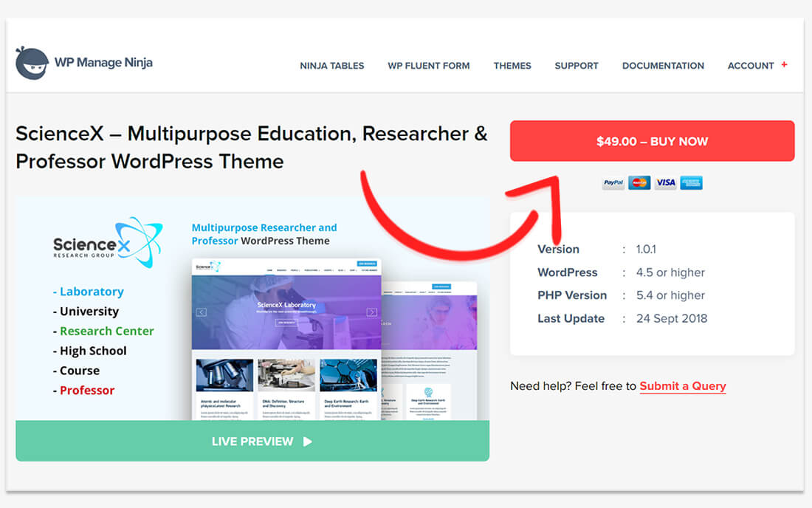Viewport: 812px width, 508px height.
Task: Click the American Express card icon
Action: 692,182
